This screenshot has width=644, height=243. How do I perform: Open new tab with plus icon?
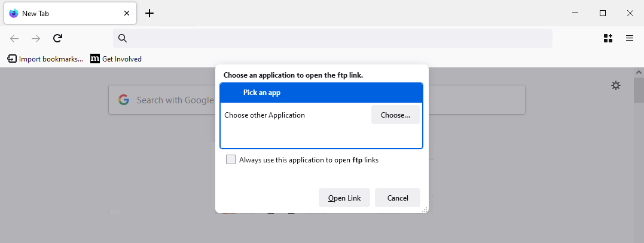pos(150,13)
